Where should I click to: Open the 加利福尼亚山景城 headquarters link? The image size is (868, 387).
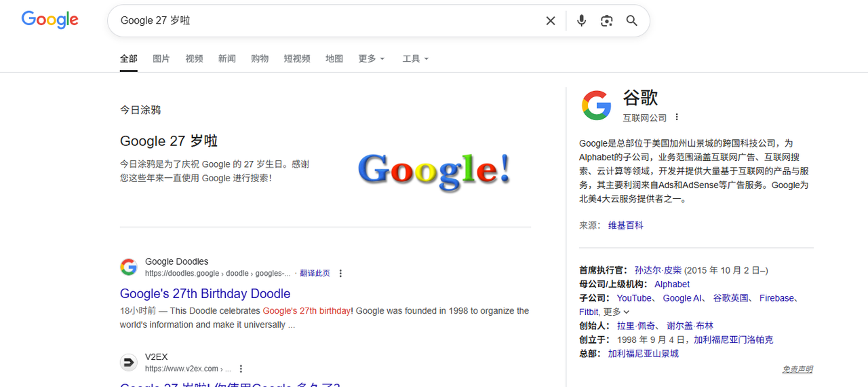[644, 354]
